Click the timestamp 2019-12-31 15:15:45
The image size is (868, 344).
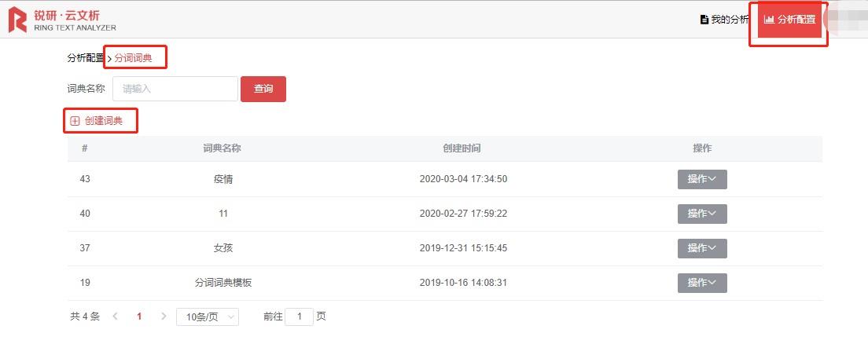click(x=463, y=248)
